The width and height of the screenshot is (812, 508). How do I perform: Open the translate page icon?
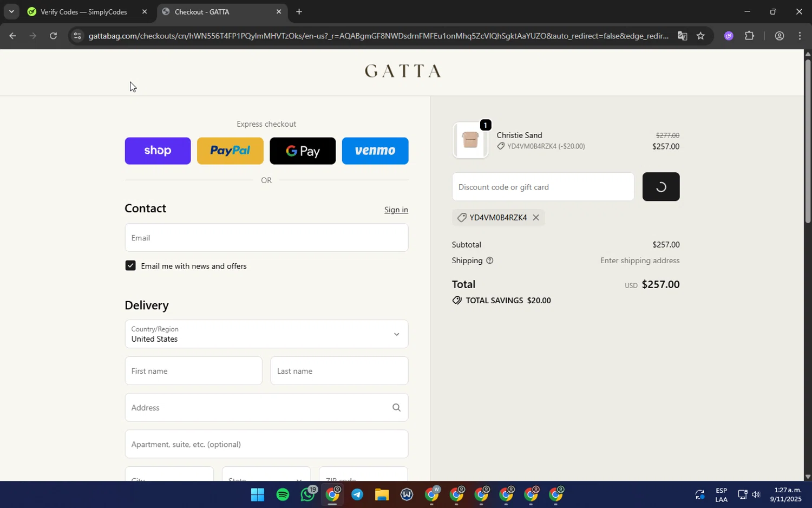coord(682,36)
